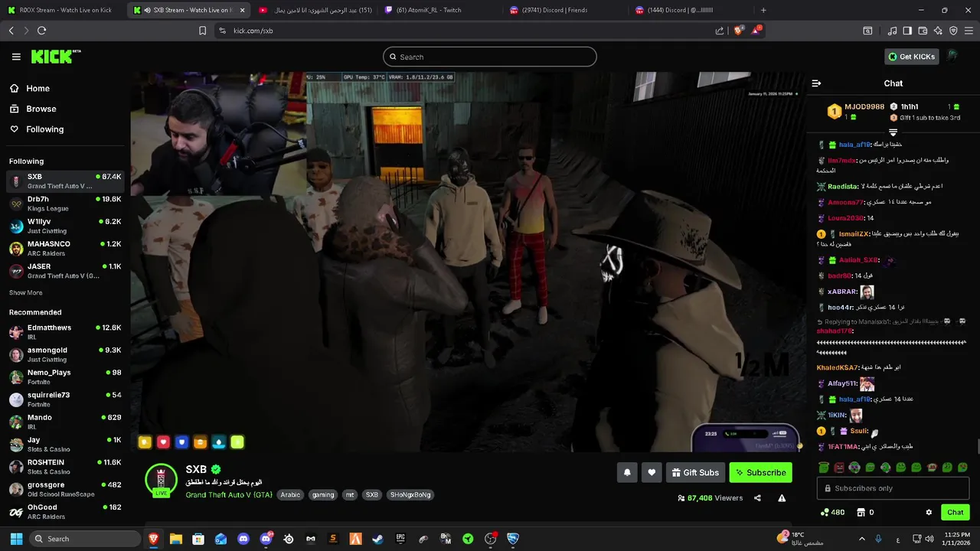
Task: Open the chat shop storefront icon
Action: [x=861, y=513]
